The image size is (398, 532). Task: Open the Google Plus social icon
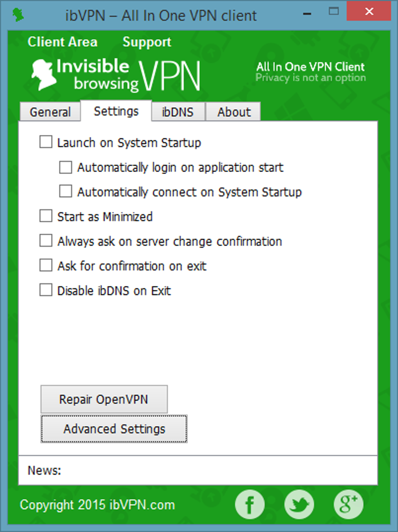pyautogui.click(x=348, y=504)
